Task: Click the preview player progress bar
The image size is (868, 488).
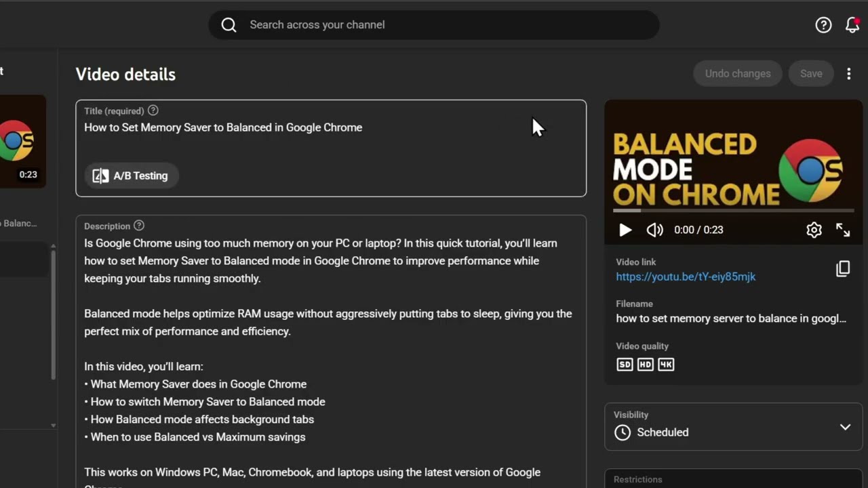Action: [733, 211]
